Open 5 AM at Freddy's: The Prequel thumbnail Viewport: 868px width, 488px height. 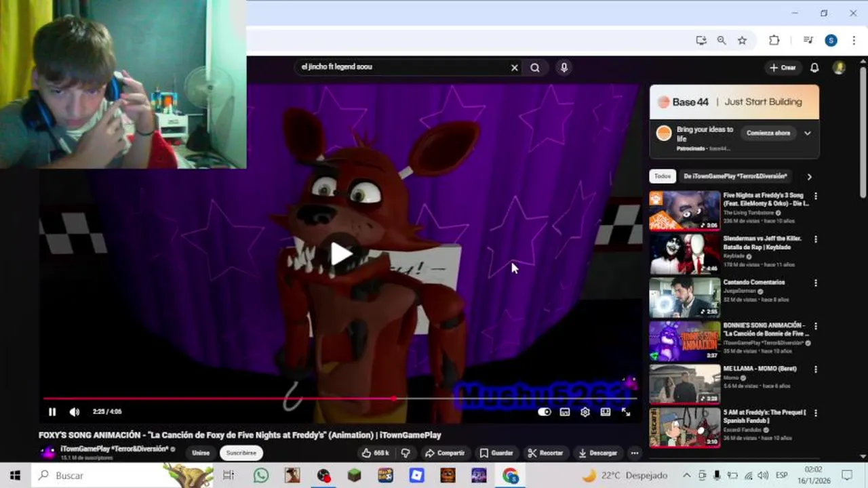pyautogui.click(x=684, y=428)
